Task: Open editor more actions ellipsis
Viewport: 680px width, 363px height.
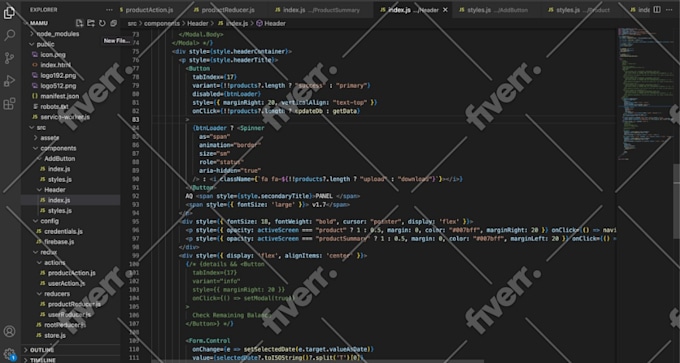Action: pyautogui.click(x=670, y=10)
